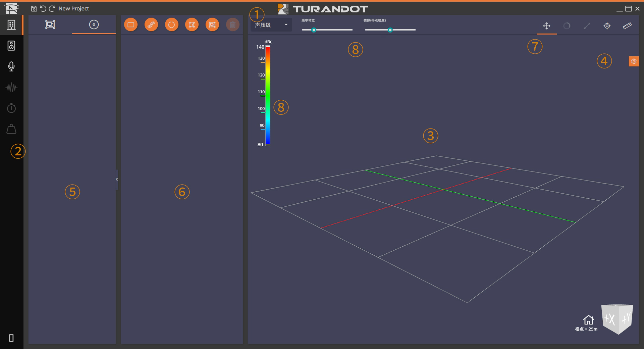The image size is (644, 349).
Task: Open the orange settings gear button
Action: (x=634, y=61)
